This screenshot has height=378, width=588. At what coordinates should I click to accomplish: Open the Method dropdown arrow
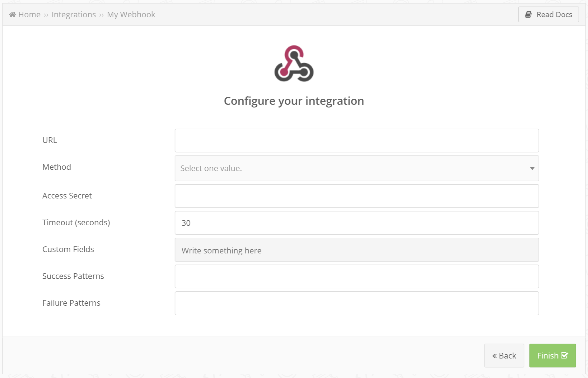coord(532,168)
